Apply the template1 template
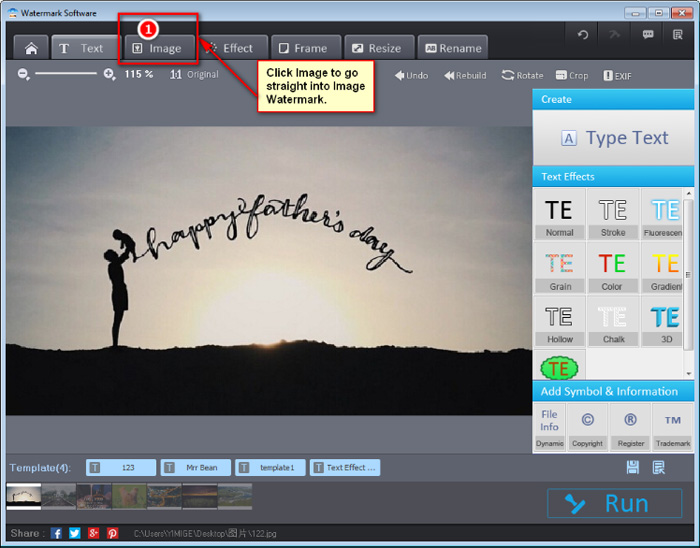This screenshot has height=548, width=700. coord(270,468)
